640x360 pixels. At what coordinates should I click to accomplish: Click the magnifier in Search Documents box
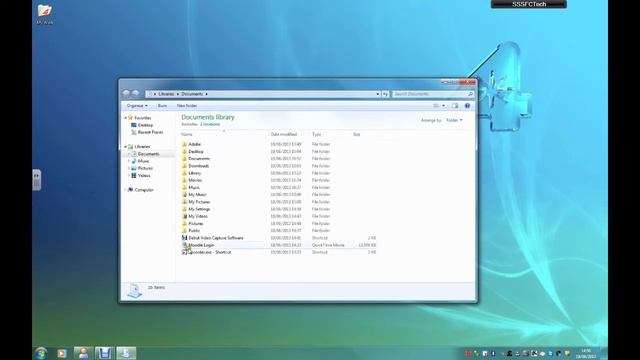(470, 94)
